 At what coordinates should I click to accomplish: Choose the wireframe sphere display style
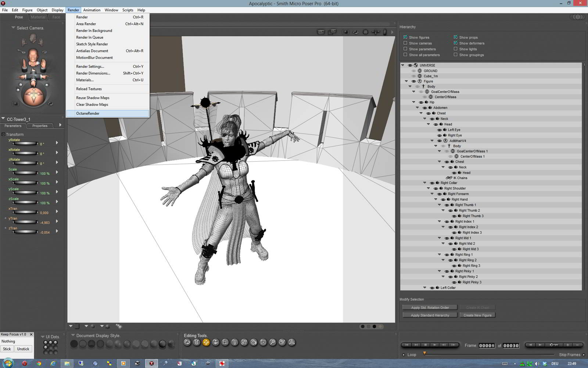click(x=92, y=344)
